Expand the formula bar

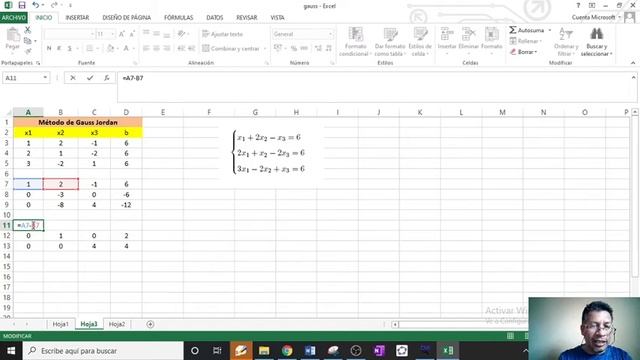tap(633, 77)
